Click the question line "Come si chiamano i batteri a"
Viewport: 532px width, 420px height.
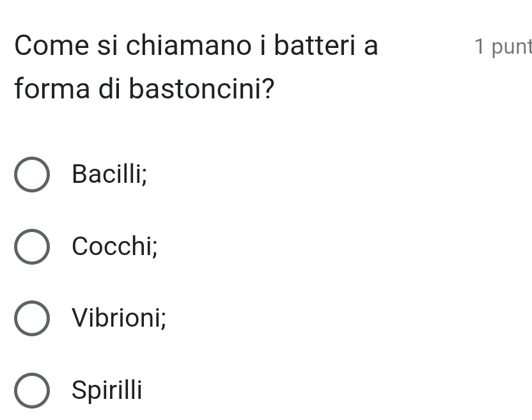click(196, 46)
